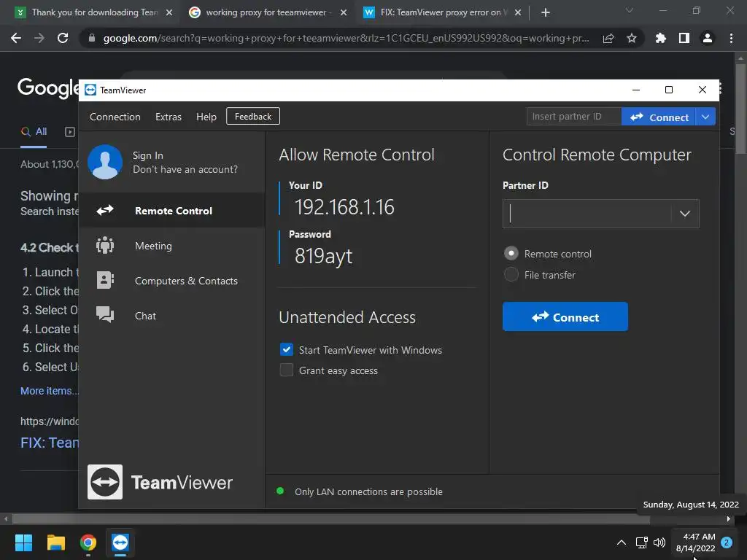Open Chrome extensions puzzle icon

pyautogui.click(x=660, y=38)
